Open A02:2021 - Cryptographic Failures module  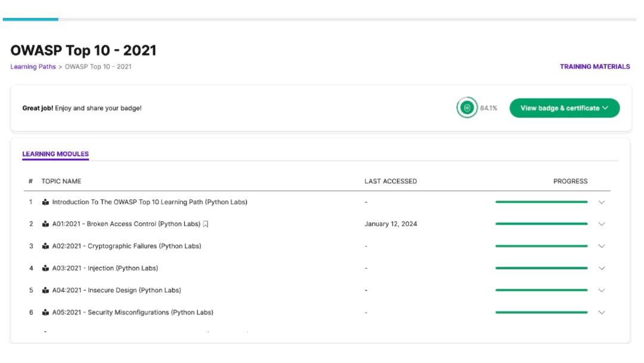coord(126,246)
